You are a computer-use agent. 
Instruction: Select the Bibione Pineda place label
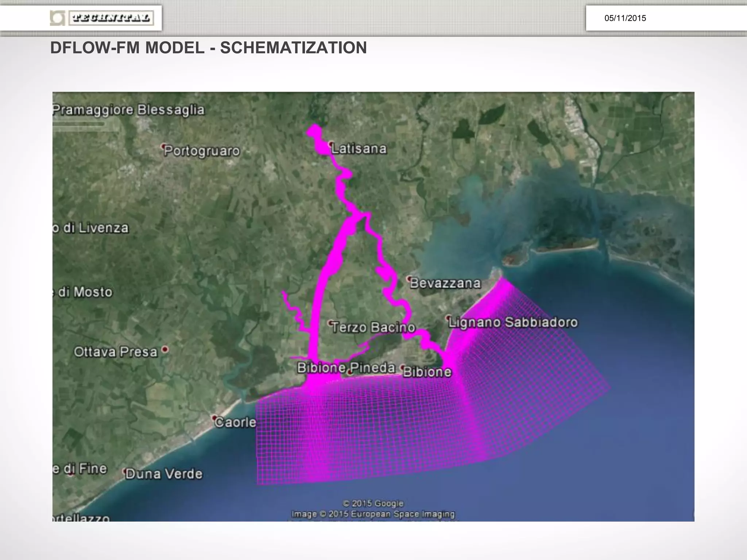pyautogui.click(x=346, y=368)
